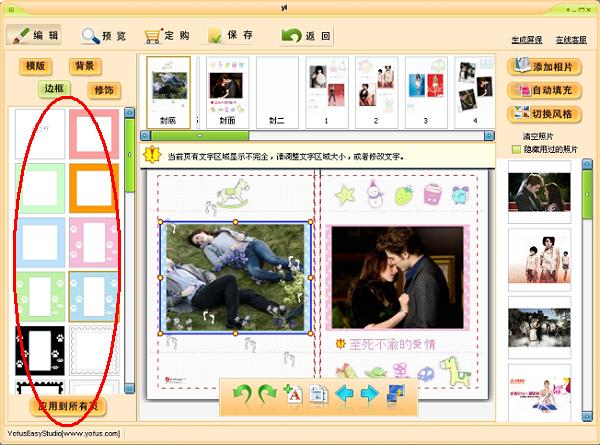Click page strip scroll-right arrow
Screen dimensions: 600x445
(489, 135)
